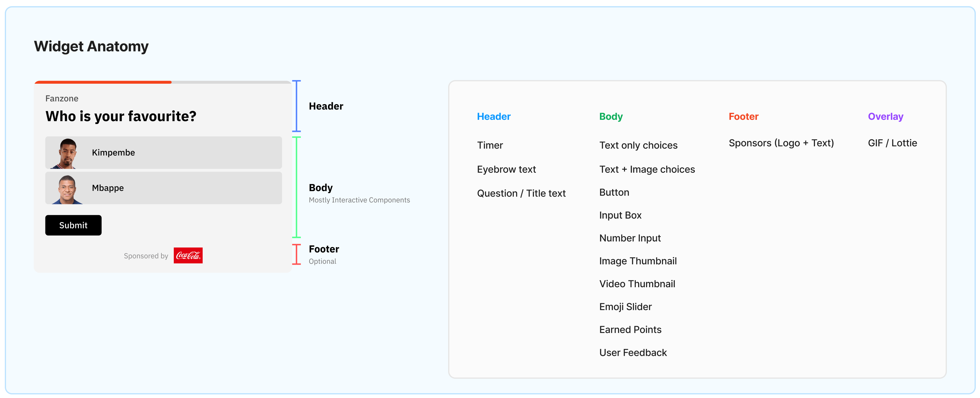Image resolution: width=980 pixels, height=398 pixels.
Task: Click the green Body bracket marker
Action: [x=296, y=187]
